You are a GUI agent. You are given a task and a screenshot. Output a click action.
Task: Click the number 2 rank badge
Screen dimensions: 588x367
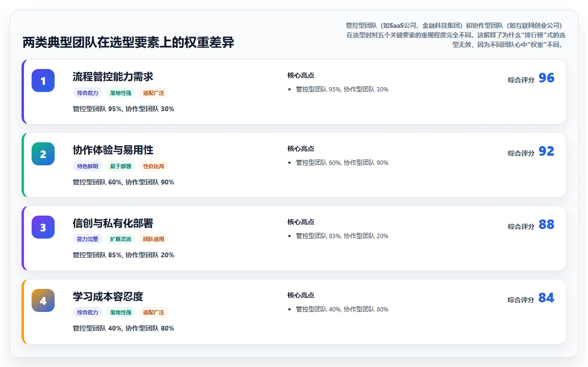click(x=43, y=154)
